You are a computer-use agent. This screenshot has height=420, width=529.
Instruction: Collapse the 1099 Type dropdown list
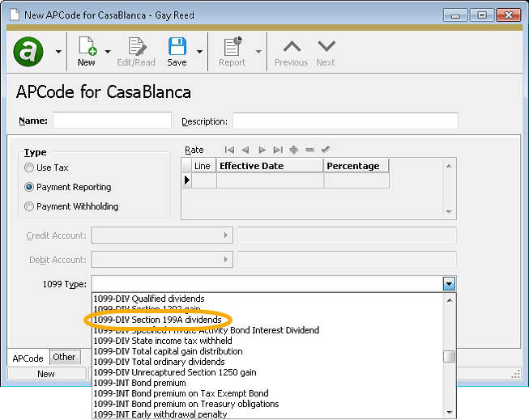[x=449, y=284]
